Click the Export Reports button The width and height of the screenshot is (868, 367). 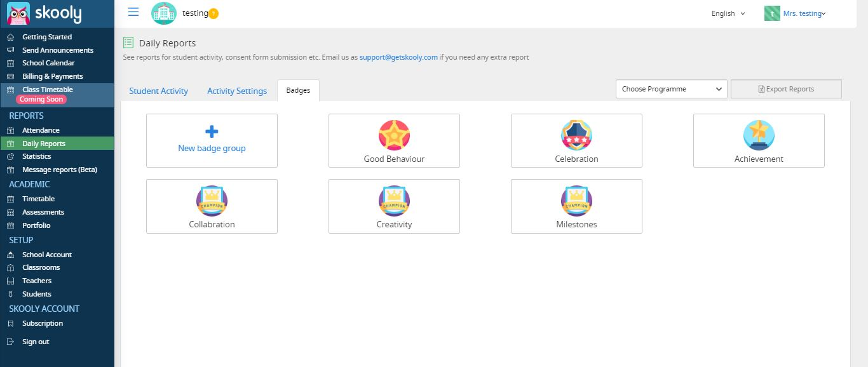click(786, 89)
